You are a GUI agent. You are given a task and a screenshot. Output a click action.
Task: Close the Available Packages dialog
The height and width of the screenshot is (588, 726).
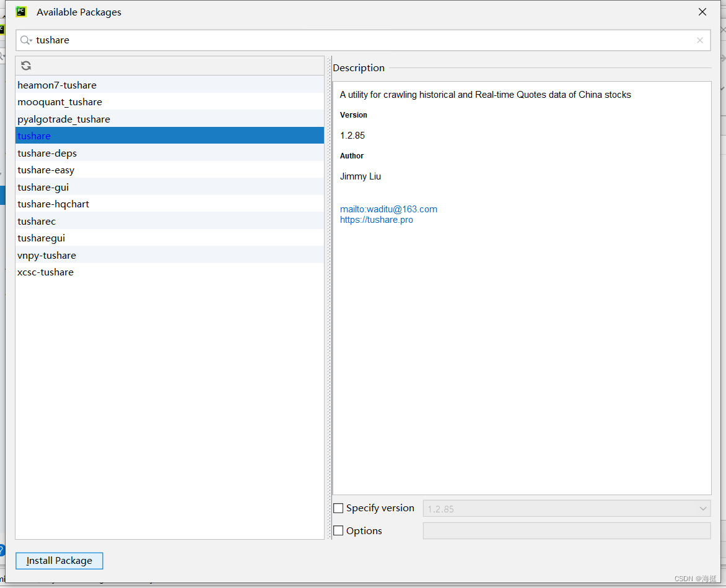pos(702,12)
